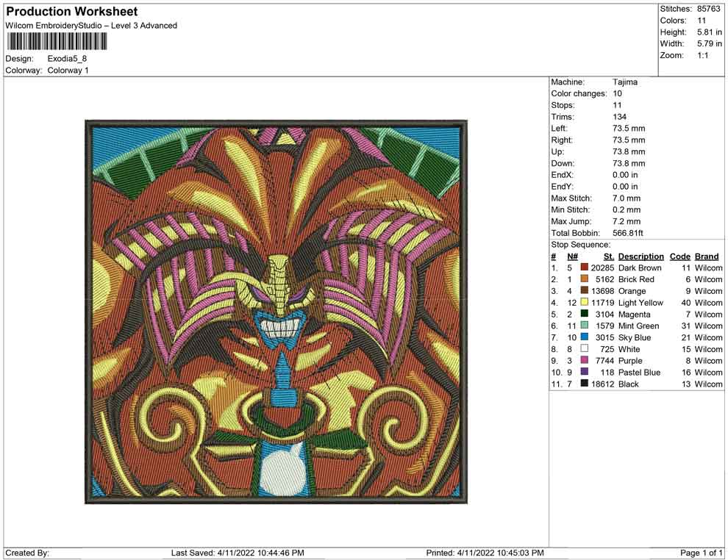Click the Max Jump value '7.2 mm'
This screenshot has height=560, width=728.
(627, 221)
